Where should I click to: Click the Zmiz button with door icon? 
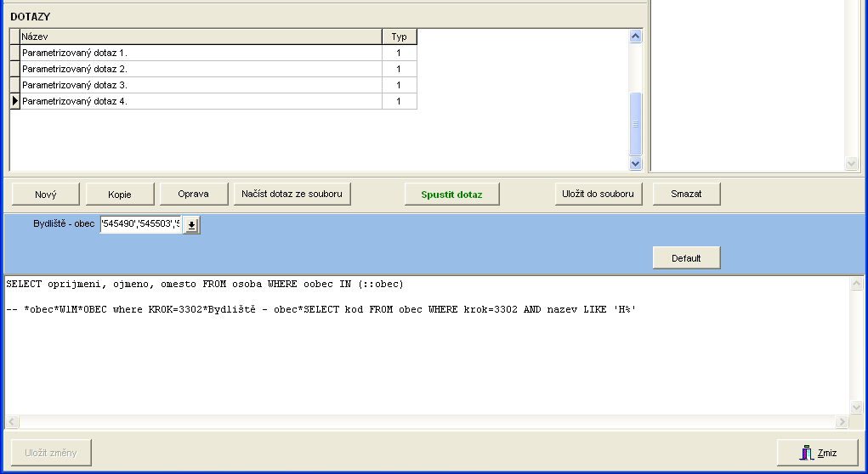pyautogui.click(x=817, y=453)
